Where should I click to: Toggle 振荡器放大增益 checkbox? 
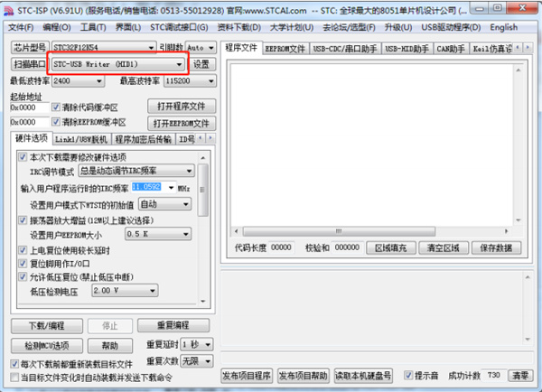click(x=23, y=220)
